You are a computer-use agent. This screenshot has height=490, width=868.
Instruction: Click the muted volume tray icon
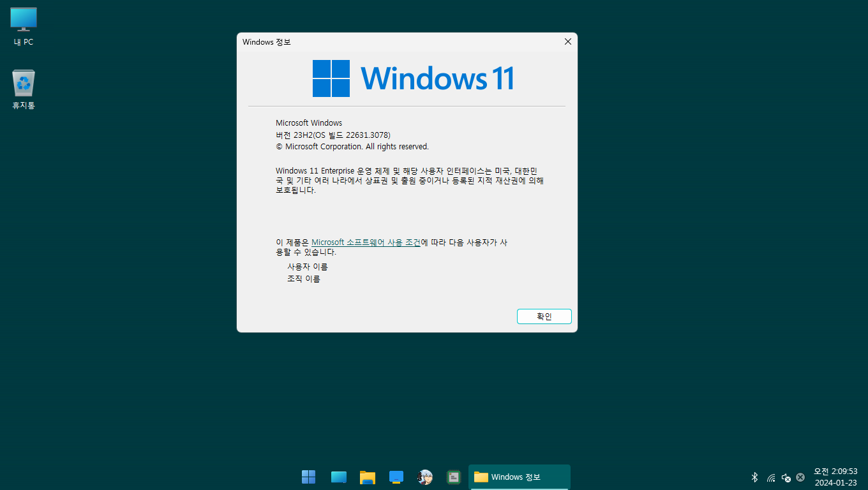pos(786,477)
